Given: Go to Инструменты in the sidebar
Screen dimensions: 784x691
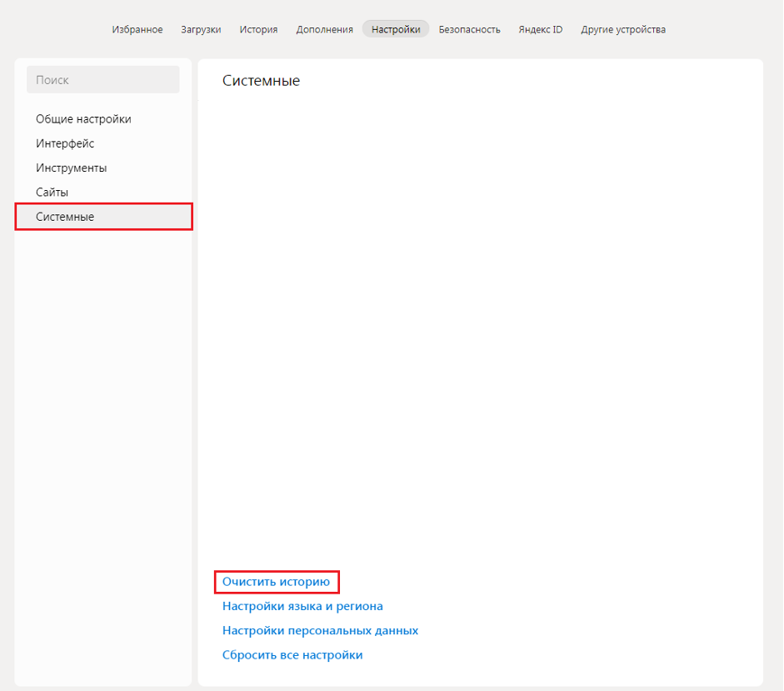Looking at the screenshot, I should (x=71, y=168).
